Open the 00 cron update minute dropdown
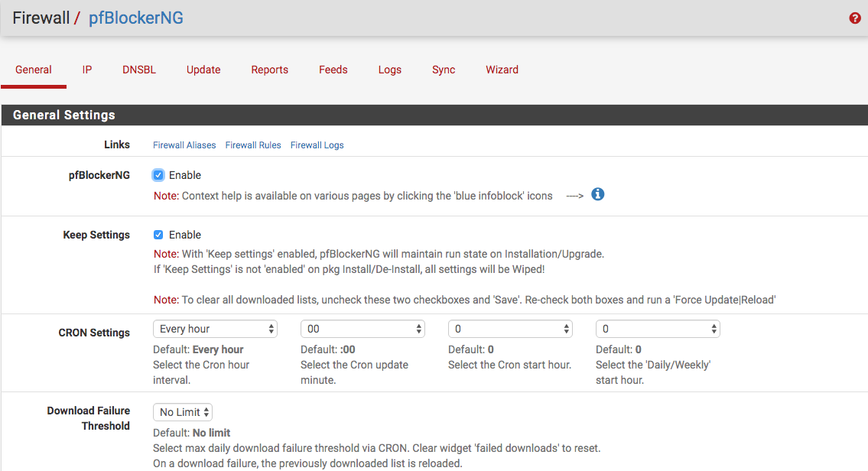This screenshot has height=471, width=868. pos(362,329)
